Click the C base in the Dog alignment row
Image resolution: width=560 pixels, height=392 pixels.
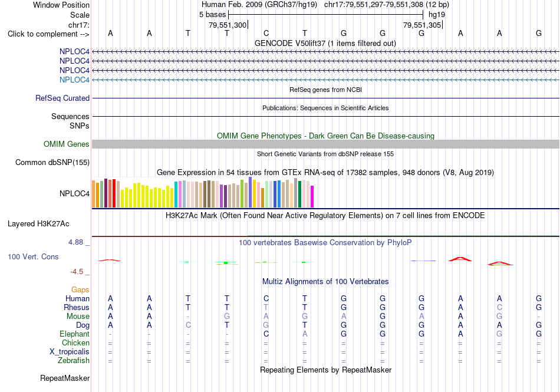click(x=188, y=325)
